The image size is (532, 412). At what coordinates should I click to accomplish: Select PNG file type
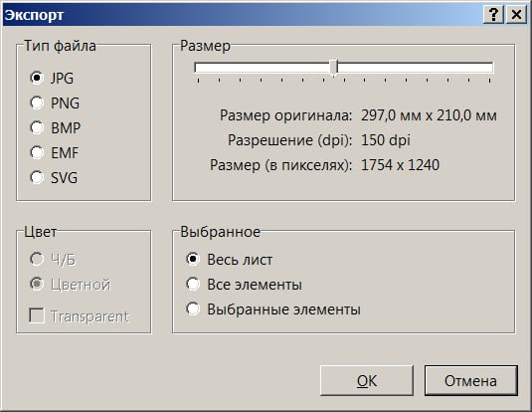(x=55, y=103)
